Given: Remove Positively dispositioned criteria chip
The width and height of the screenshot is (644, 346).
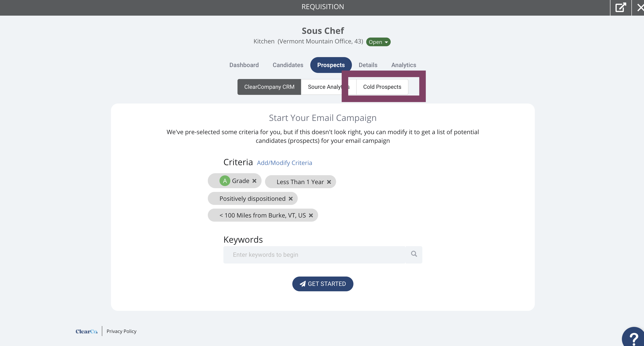Looking at the screenshot, I should [x=291, y=199].
